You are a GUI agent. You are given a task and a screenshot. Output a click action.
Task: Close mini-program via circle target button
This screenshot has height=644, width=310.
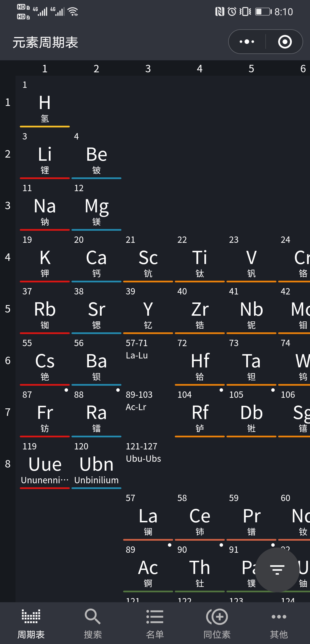tap(285, 42)
